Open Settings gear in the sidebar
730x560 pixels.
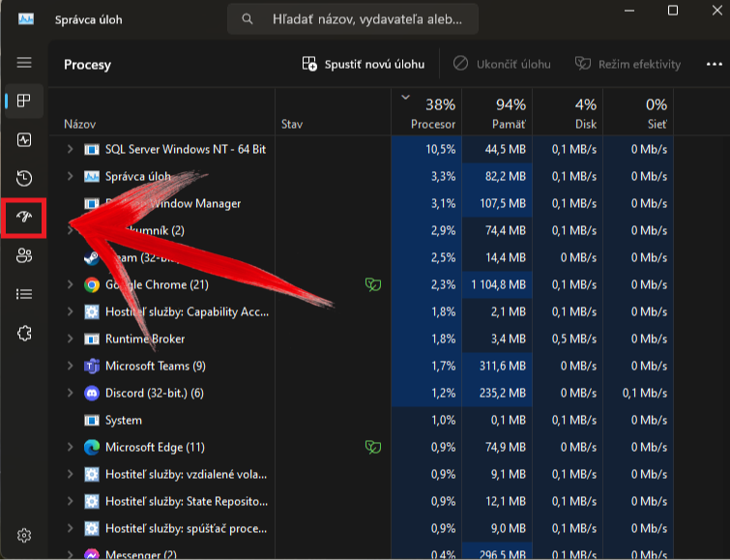point(24,535)
